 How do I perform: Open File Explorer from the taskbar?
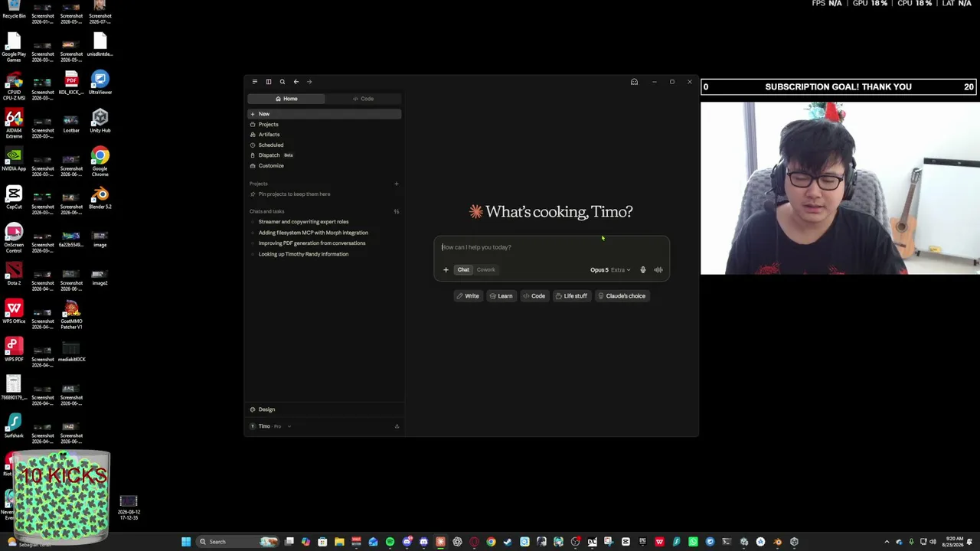[339, 542]
